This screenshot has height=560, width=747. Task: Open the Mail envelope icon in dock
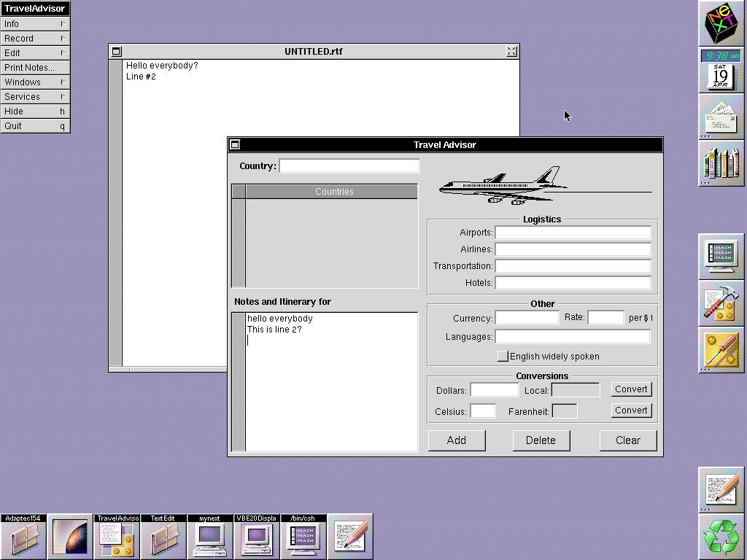pos(721,117)
